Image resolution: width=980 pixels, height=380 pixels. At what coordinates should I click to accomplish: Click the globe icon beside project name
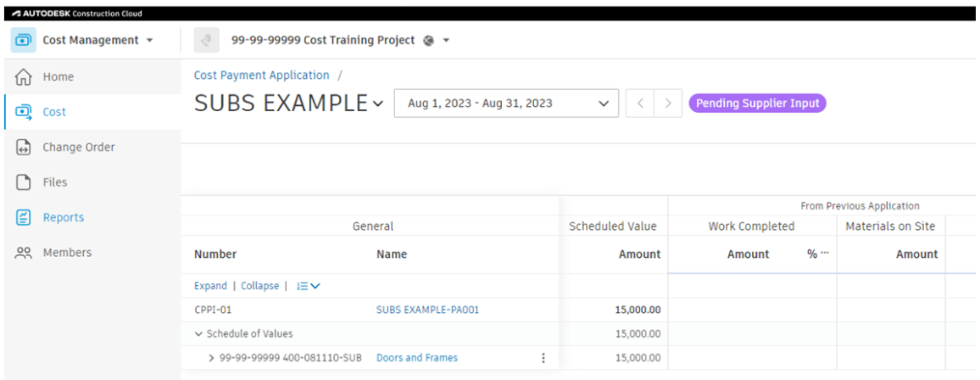(429, 40)
